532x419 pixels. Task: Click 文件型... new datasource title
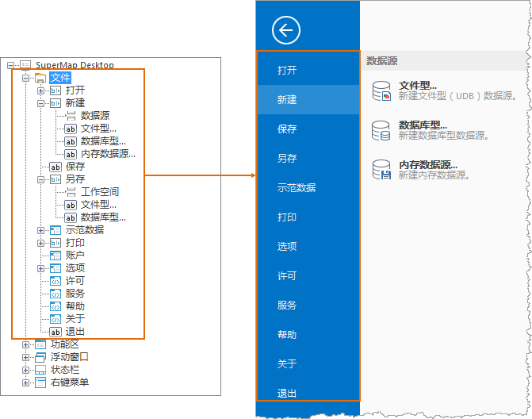pos(418,85)
